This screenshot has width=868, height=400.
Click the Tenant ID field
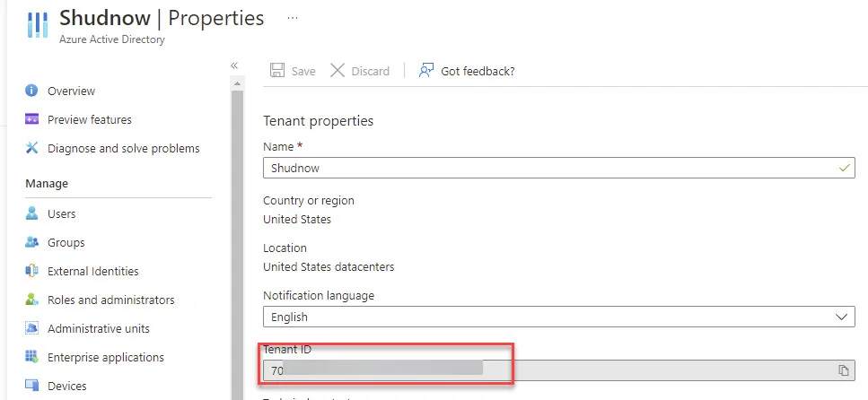click(x=559, y=370)
